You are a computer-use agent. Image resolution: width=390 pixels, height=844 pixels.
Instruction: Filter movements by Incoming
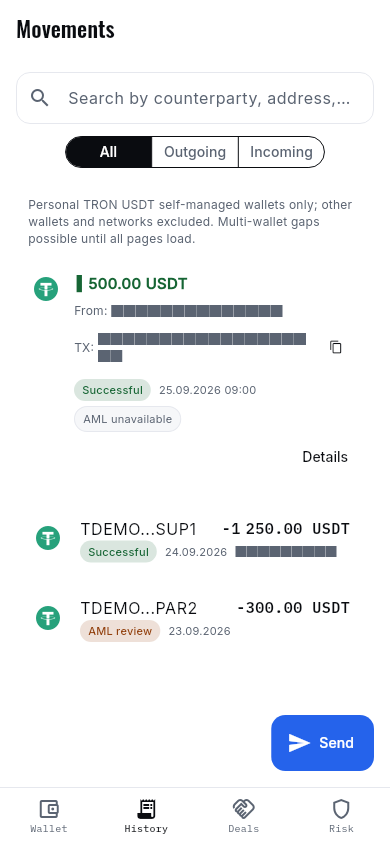281,152
